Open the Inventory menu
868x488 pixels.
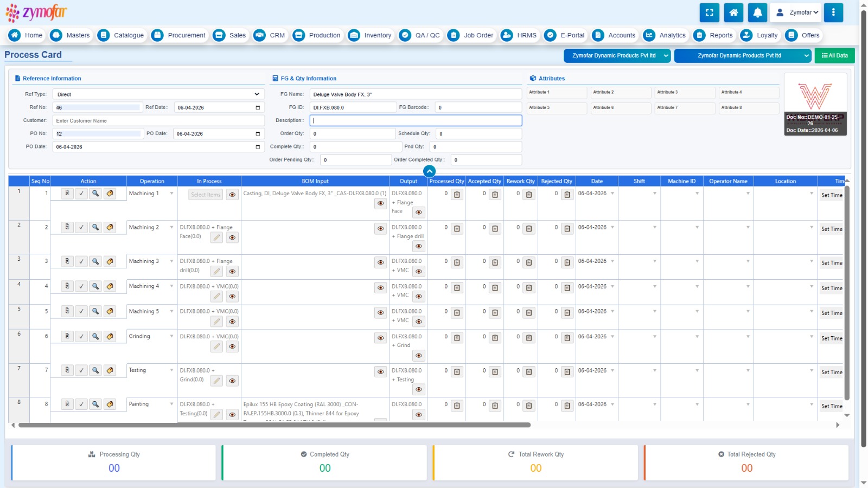[x=370, y=35]
